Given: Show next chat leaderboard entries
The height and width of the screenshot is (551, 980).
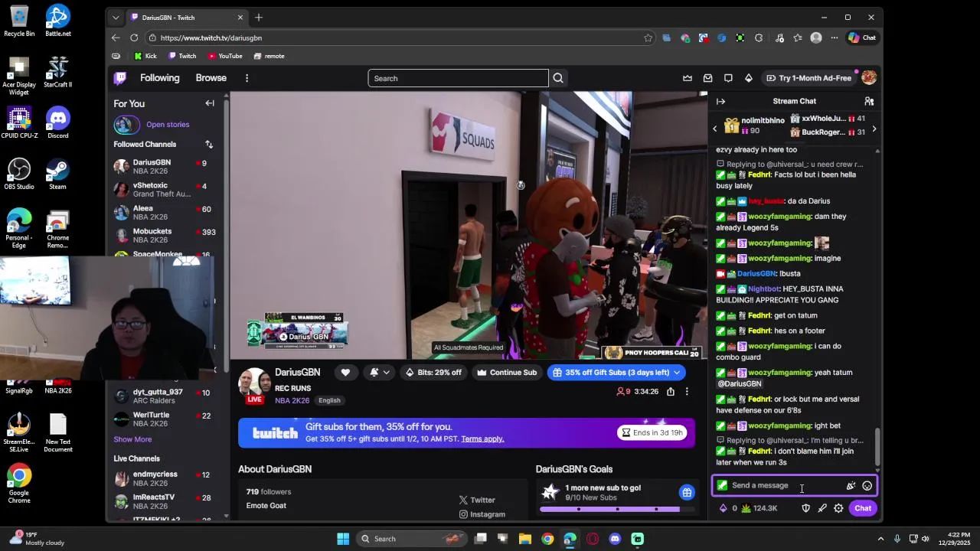Looking at the screenshot, I should 874,129.
